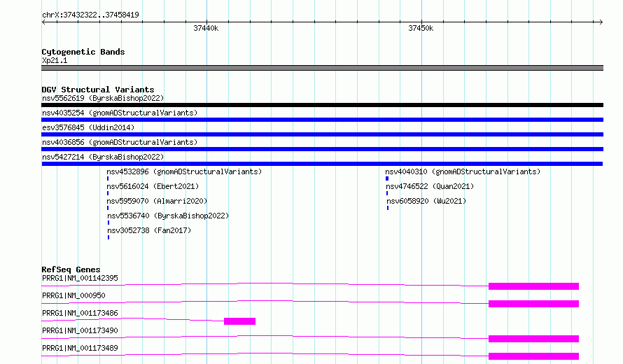This screenshot has width=623, height=364.
Task: Select the magenta exon of NM_000950
Action: click(x=533, y=304)
